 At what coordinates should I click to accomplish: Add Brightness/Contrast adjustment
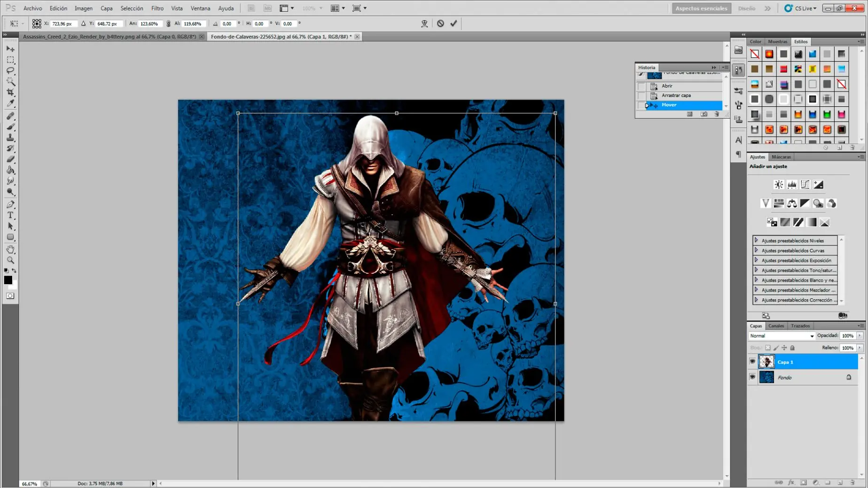click(x=779, y=185)
